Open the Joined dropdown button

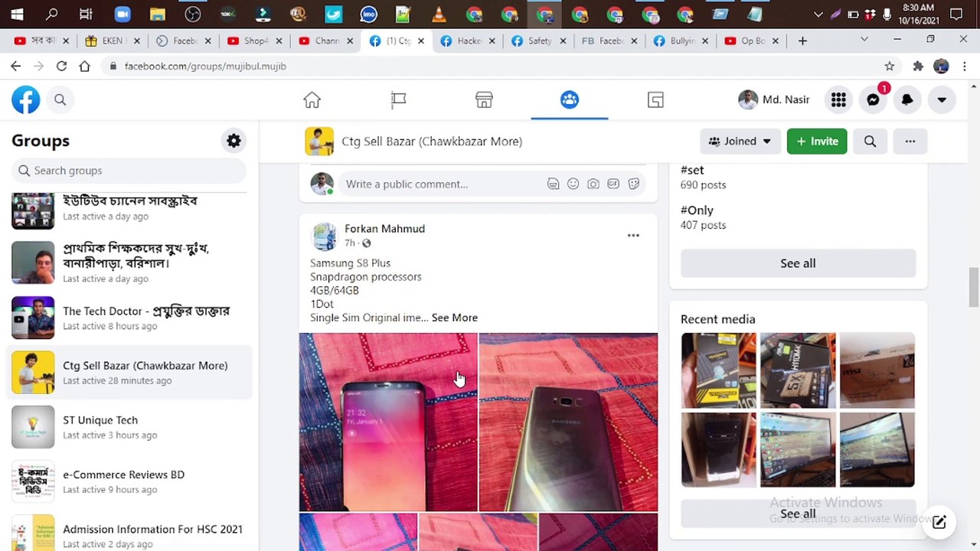(740, 141)
